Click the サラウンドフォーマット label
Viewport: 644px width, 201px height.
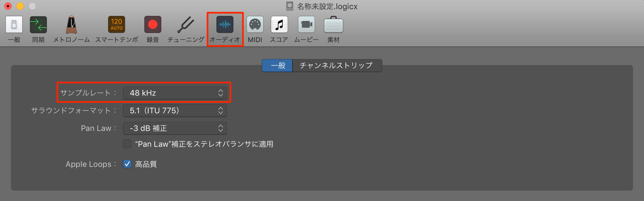74,111
